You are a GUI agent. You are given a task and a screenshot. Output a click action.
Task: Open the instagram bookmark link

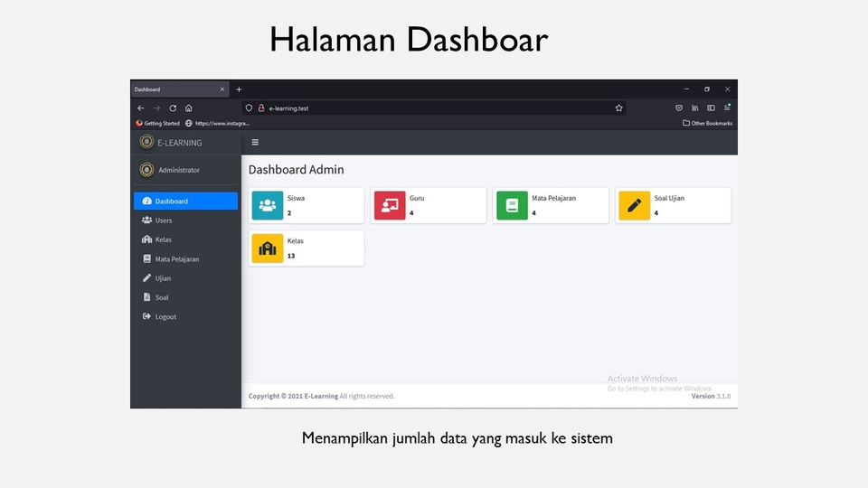218,124
